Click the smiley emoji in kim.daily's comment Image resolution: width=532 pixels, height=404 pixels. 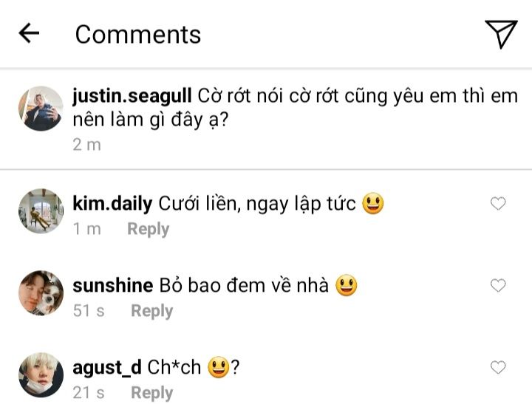pos(373,204)
